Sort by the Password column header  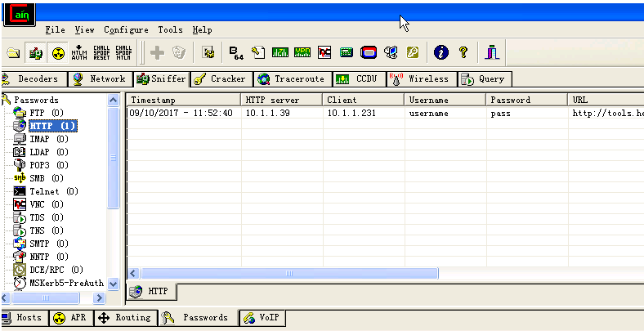(527, 100)
